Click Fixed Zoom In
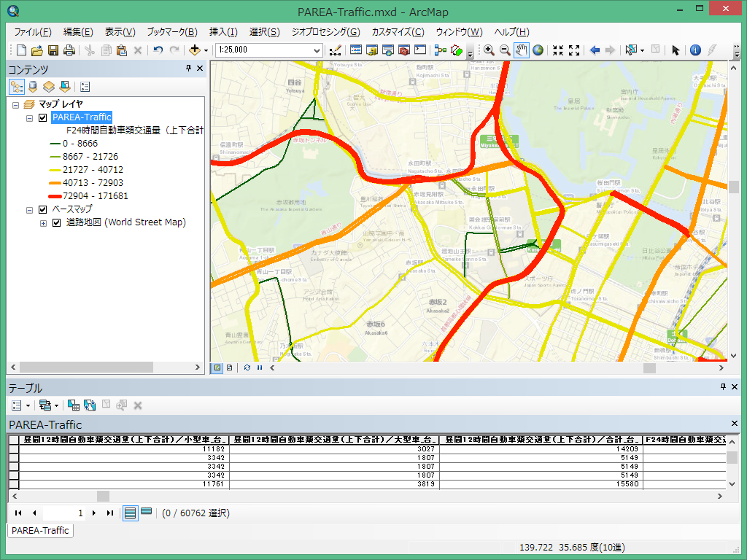The width and height of the screenshot is (747, 560). tap(558, 50)
